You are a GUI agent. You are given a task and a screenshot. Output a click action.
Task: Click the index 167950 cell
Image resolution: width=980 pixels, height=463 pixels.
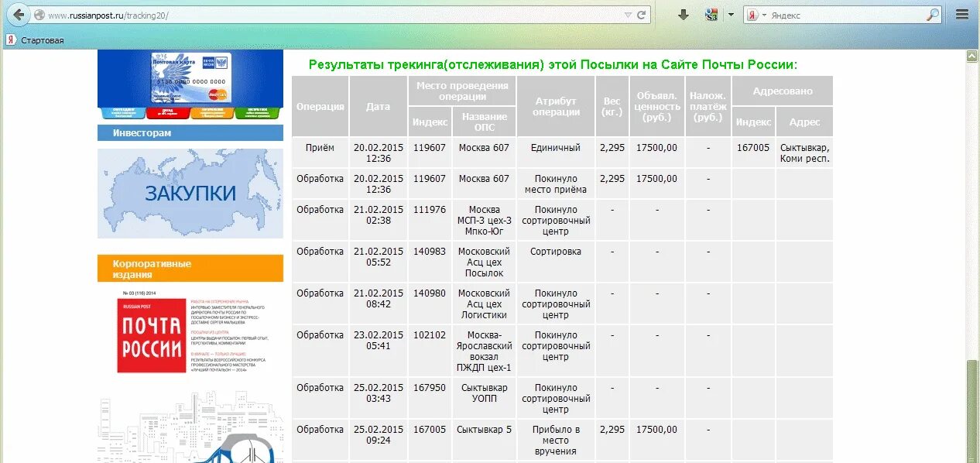430,398
